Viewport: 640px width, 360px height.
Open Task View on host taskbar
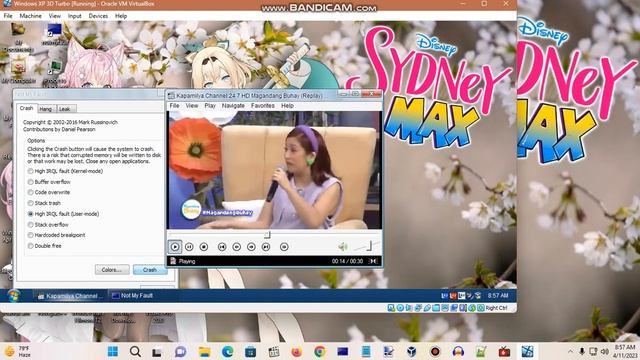click(157, 351)
